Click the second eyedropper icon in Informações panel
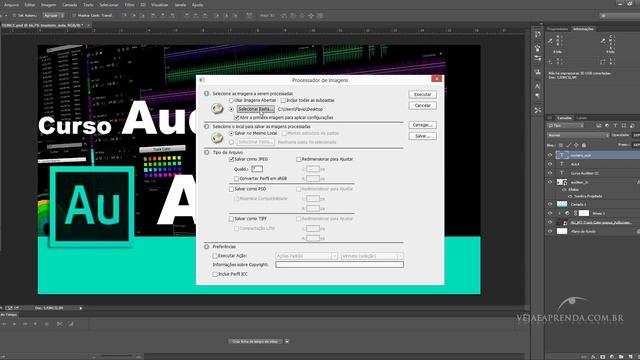 point(603,41)
